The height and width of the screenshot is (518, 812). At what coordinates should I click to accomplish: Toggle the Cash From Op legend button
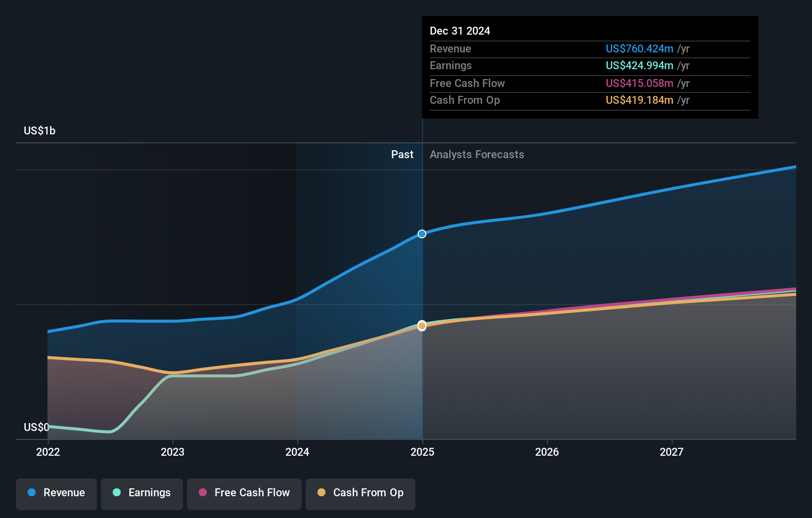point(361,494)
